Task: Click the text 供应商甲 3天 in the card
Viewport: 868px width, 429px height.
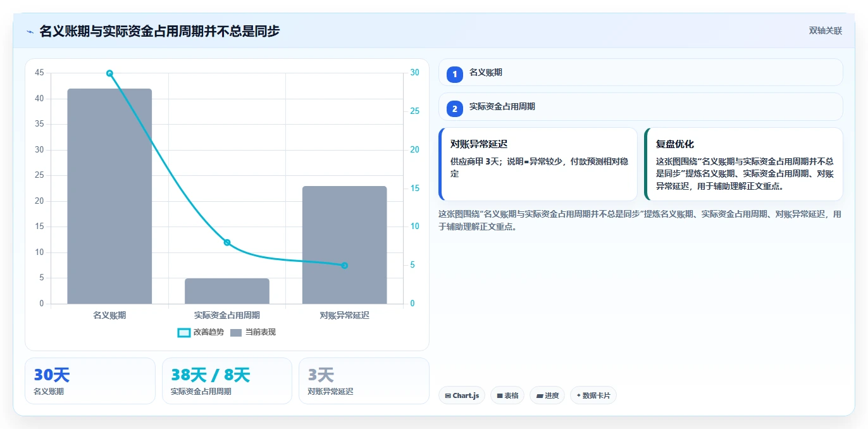Action: click(x=475, y=161)
